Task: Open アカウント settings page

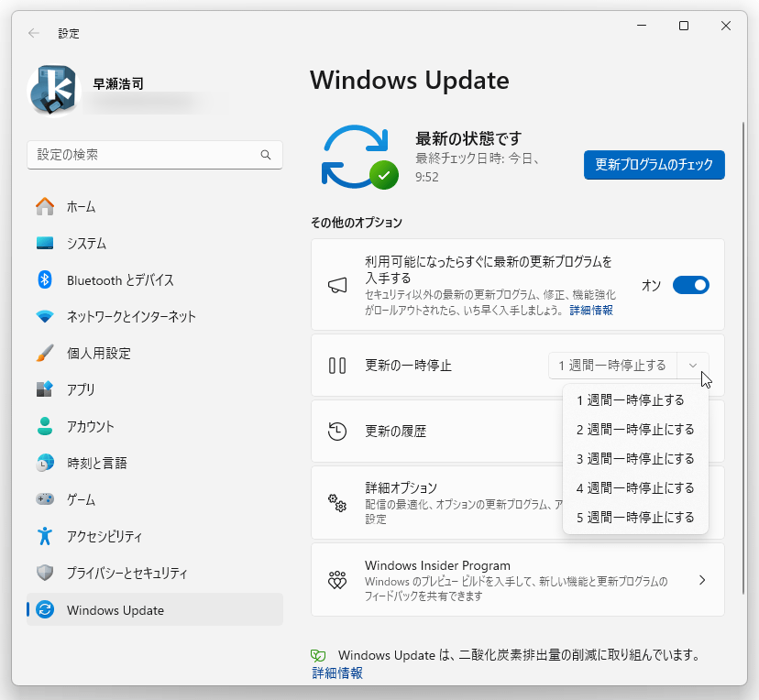Action: tap(155, 426)
